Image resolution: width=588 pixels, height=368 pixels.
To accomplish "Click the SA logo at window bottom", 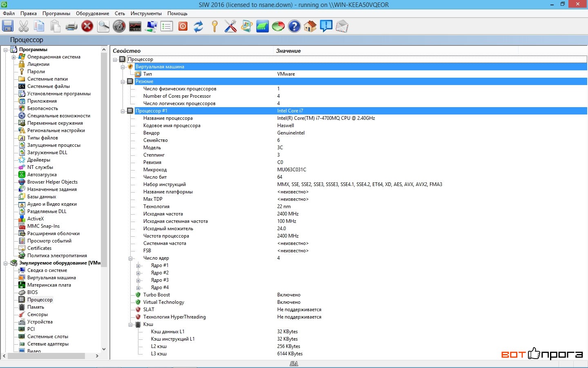I will coord(294,364).
